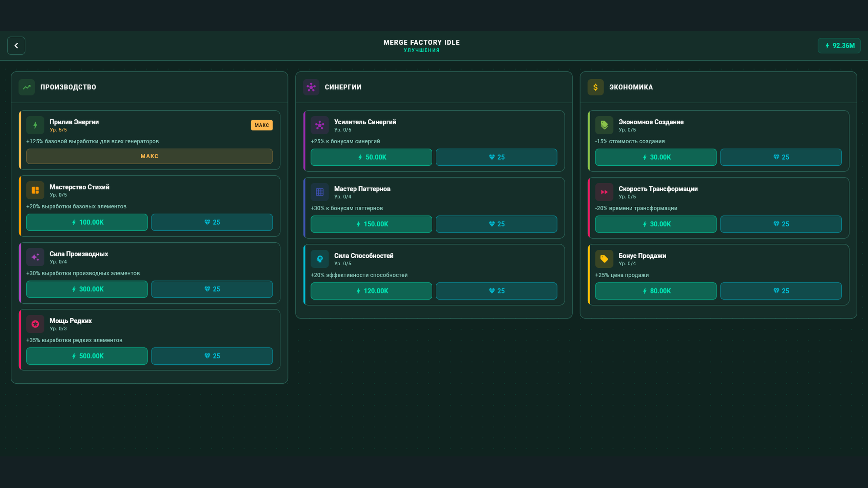Click the 92.36M energy balance display

839,45
